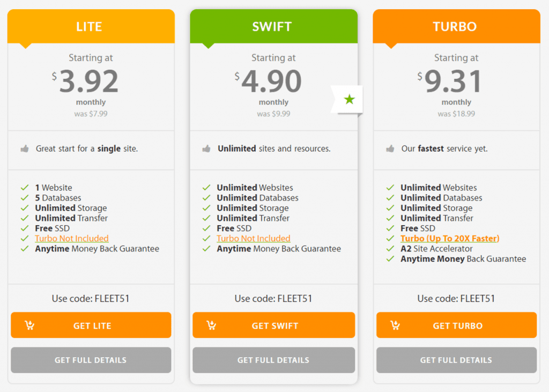This screenshot has width=549, height=392.
Task: Click the checkmark next to '1 Website'
Action: 25,188
